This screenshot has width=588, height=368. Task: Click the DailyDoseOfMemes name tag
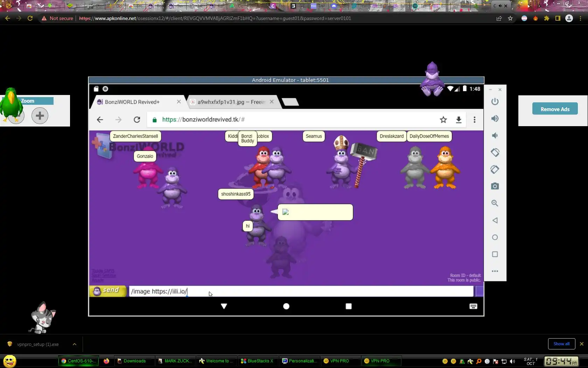pos(429,136)
